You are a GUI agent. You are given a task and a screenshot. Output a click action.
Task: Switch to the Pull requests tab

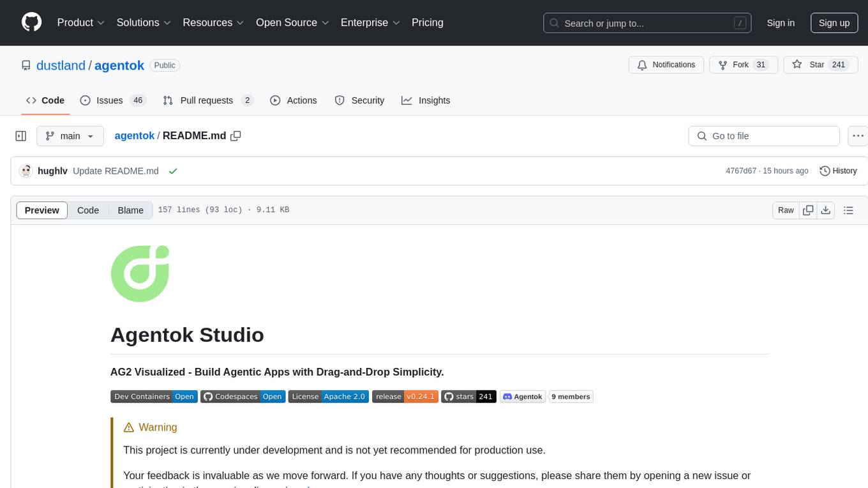pyautogui.click(x=208, y=100)
